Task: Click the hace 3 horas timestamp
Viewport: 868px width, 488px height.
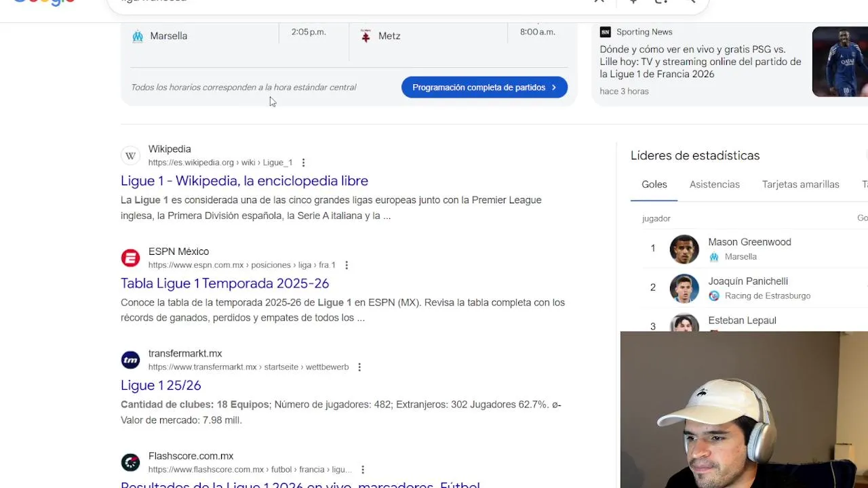Action: tap(624, 91)
